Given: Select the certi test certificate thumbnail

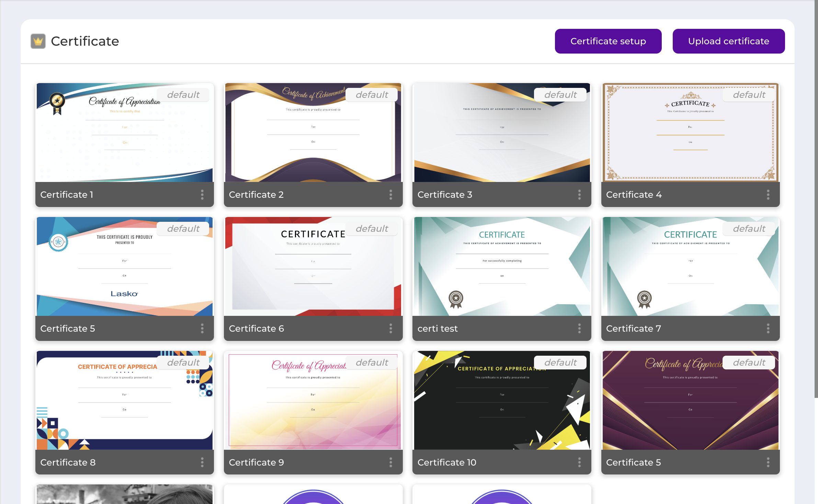Looking at the screenshot, I should 502,266.
